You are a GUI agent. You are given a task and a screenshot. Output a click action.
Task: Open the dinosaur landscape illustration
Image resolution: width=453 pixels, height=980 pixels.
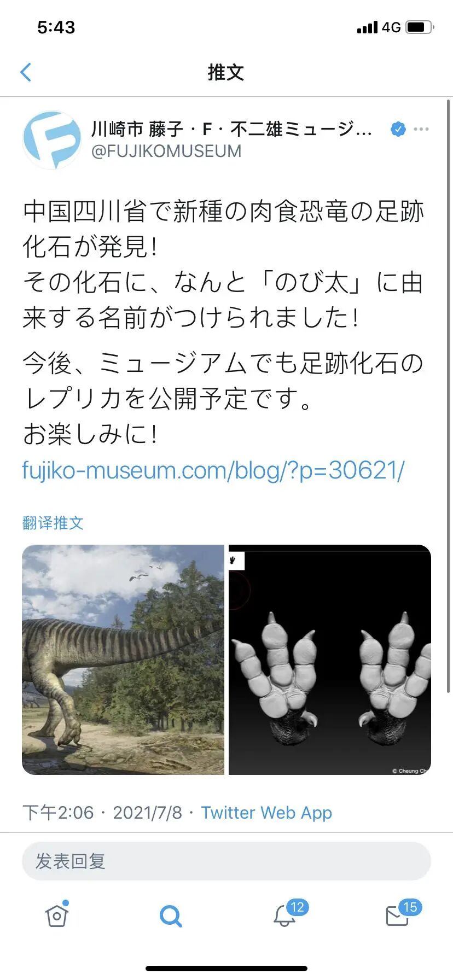click(123, 660)
